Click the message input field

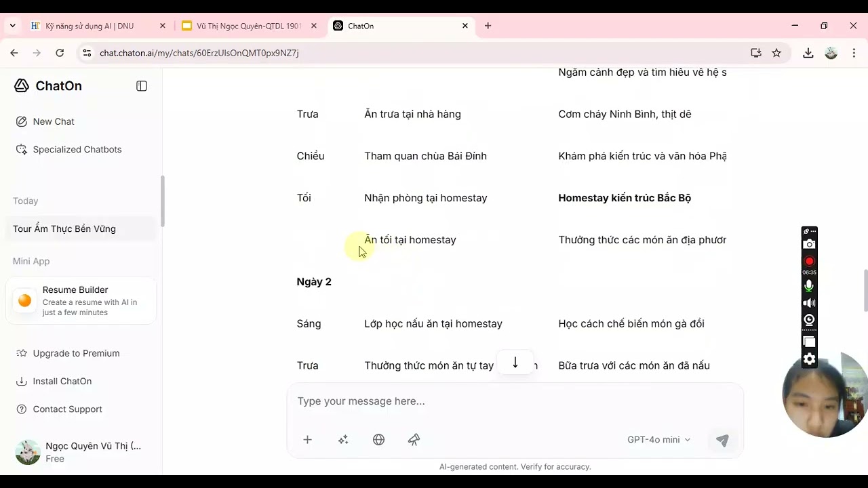point(515,401)
